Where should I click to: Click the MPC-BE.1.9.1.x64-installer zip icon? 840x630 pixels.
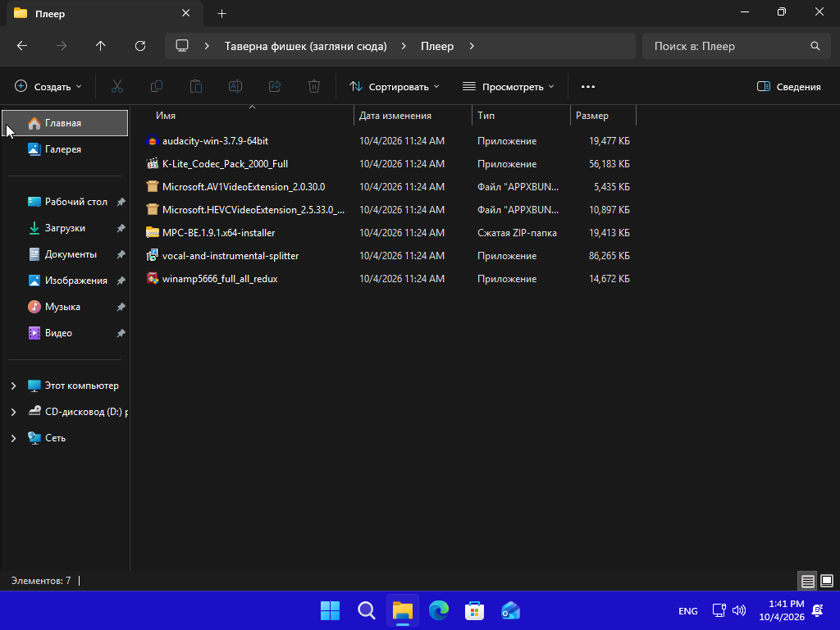[152, 232]
